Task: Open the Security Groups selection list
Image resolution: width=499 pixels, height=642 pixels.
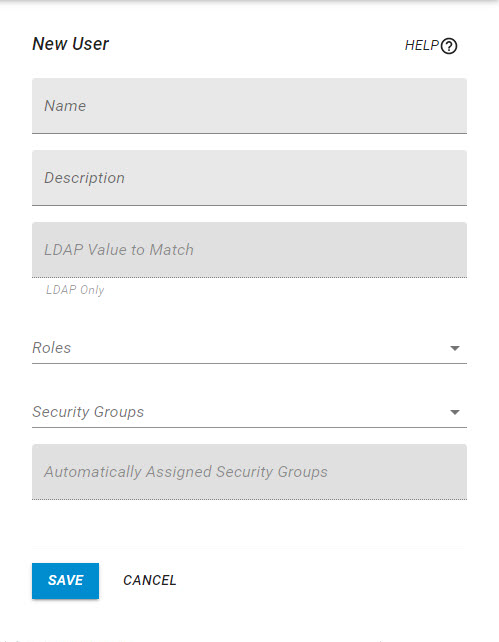Action: pyautogui.click(x=249, y=412)
